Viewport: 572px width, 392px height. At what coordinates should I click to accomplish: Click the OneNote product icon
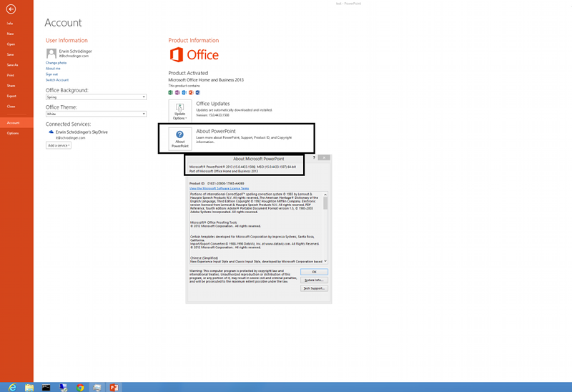click(x=177, y=92)
